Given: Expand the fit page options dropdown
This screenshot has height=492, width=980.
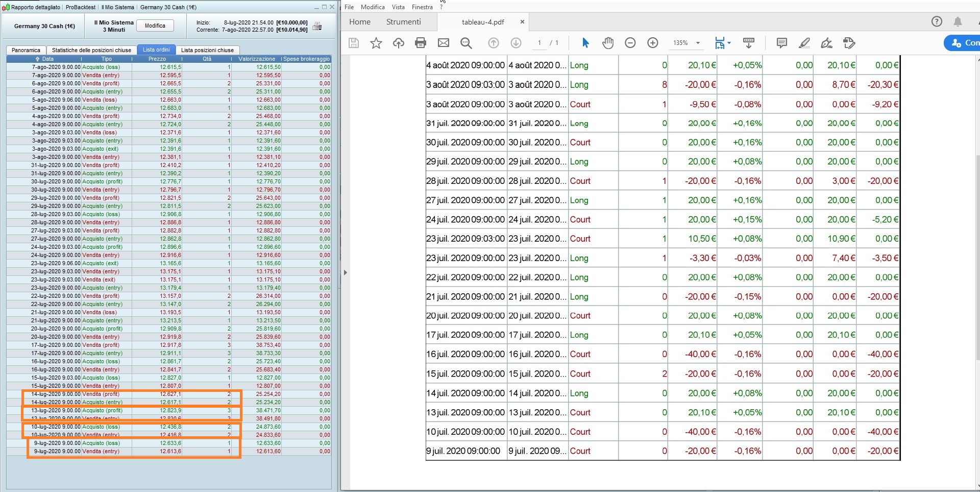Looking at the screenshot, I should pos(729,43).
